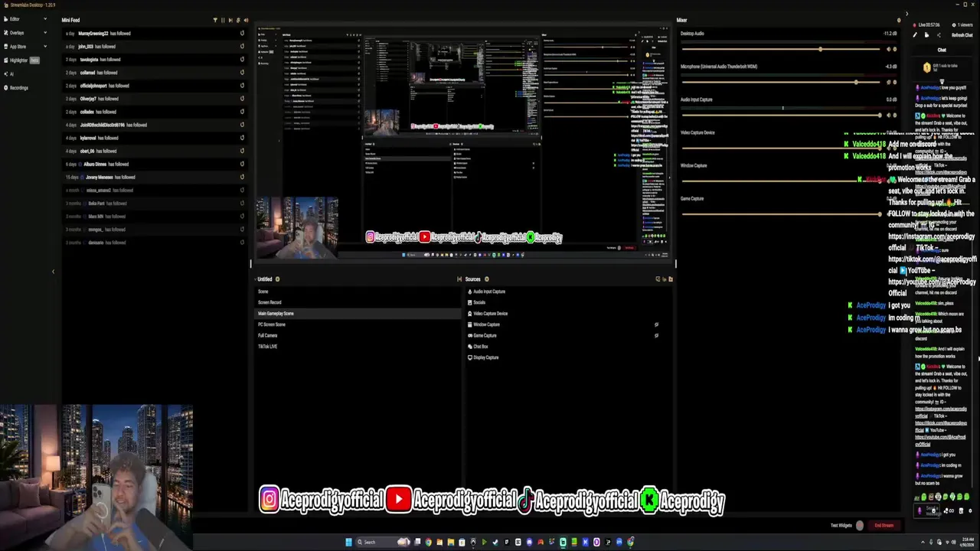Select the Socials source
The image size is (980, 551).
568,302
